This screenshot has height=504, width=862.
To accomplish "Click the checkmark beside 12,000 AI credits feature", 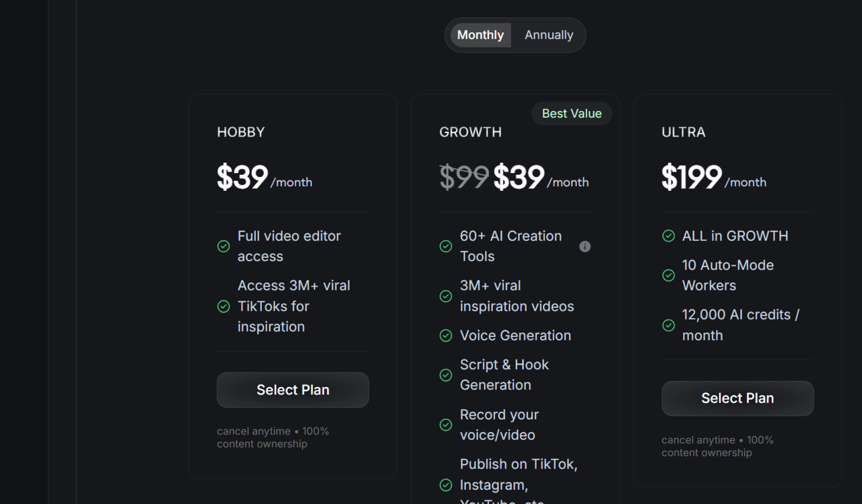I will [x=668, y=325].
